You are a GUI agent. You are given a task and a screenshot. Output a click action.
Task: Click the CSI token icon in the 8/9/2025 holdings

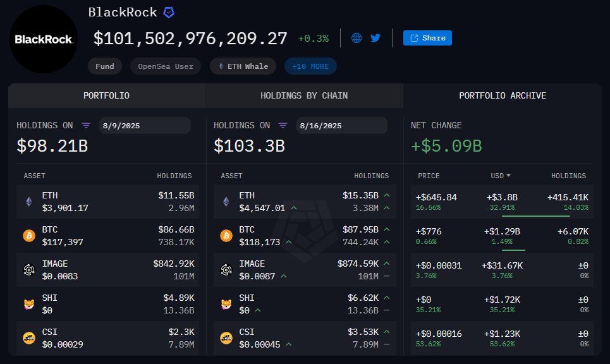(29, 338)
